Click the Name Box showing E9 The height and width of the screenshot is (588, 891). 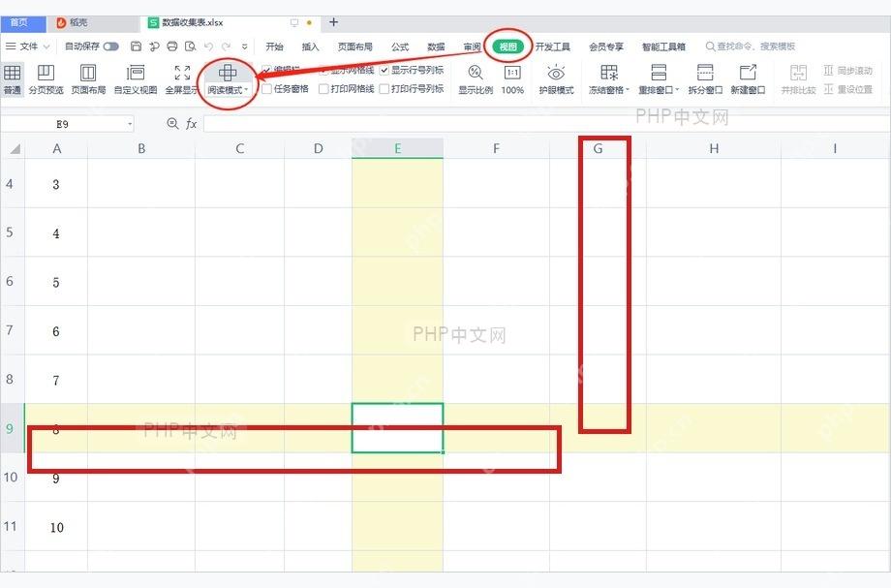pos(62,124)
